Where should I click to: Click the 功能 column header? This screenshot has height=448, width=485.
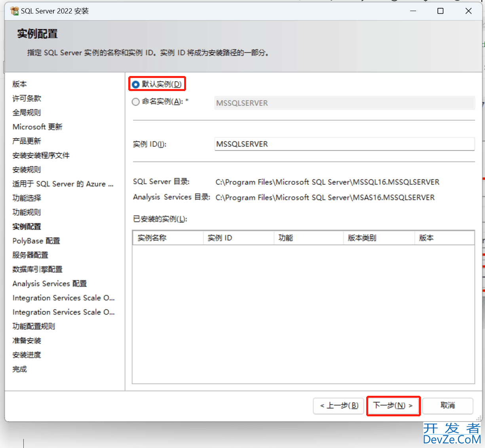308,238
